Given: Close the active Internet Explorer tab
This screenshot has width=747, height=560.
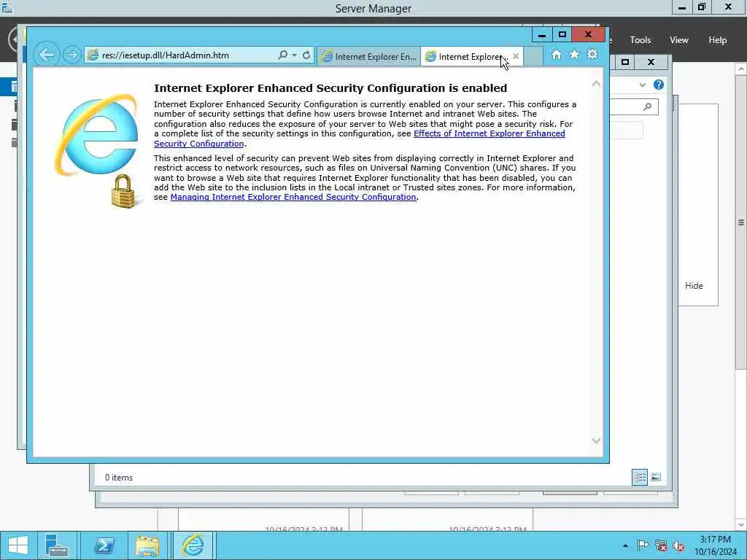Looking at the screenshot, I should pyautogui.click(x=516, y=56).
